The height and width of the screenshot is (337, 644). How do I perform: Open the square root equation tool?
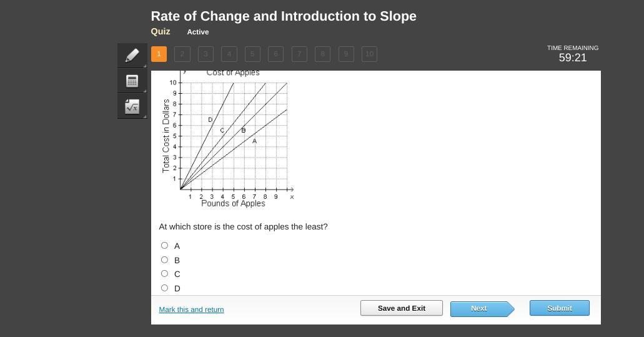click(132, 107)
